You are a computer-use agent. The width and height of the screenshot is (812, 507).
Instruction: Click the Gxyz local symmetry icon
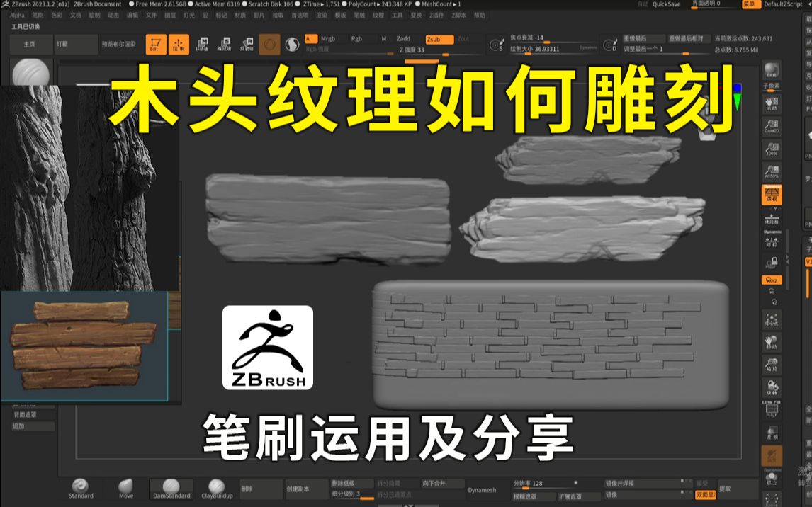coord(772,278)
